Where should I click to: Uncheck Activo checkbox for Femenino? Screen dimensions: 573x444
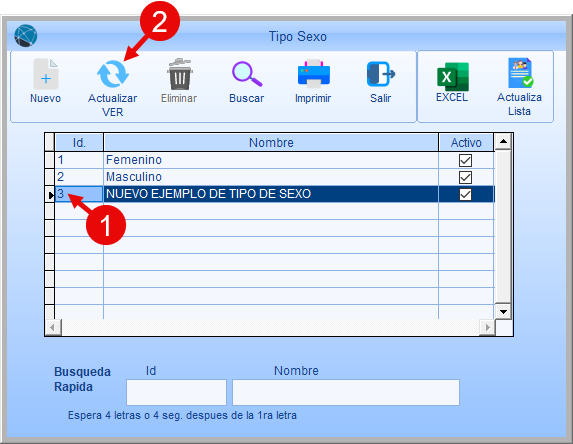(465, 160)
